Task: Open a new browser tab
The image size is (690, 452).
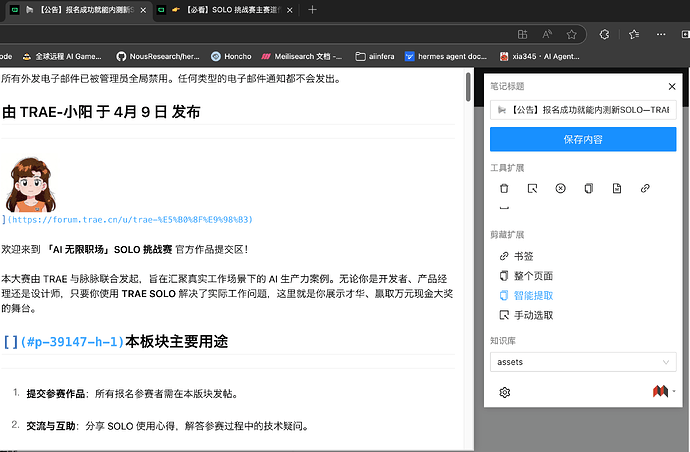Action: coord(312,10)
